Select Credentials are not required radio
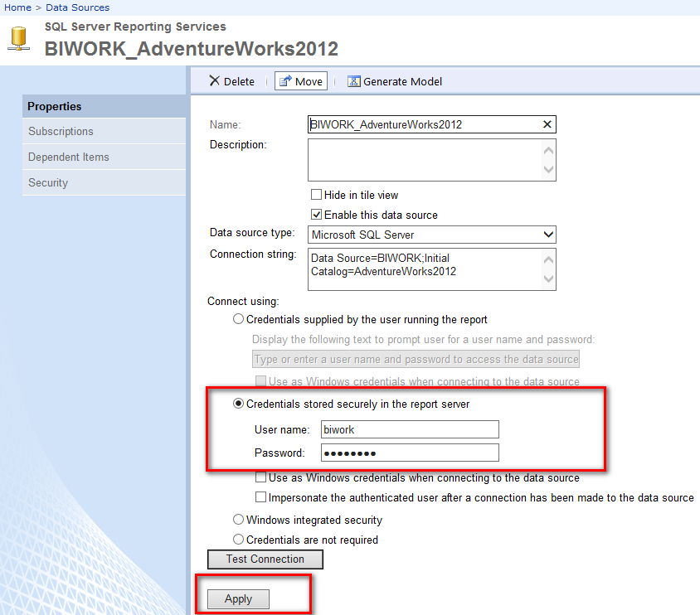Image resolution: width=700 pixels, height=615 pixels. coord(238,540)
